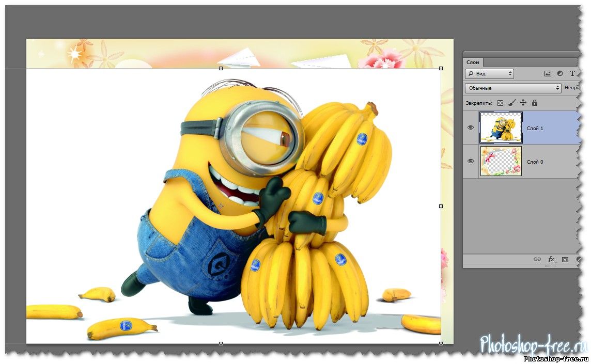591x364 pixels.
Task: Open the fx layer styles menu
Action: (552, 259)
